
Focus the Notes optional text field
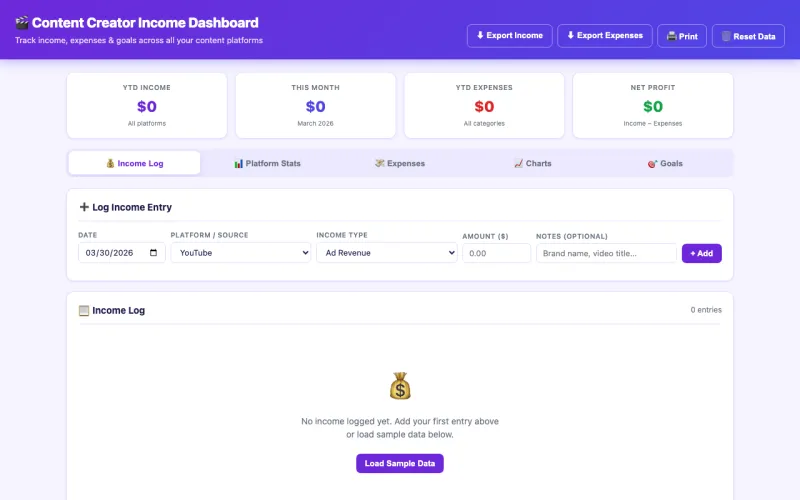click(606, 253)
